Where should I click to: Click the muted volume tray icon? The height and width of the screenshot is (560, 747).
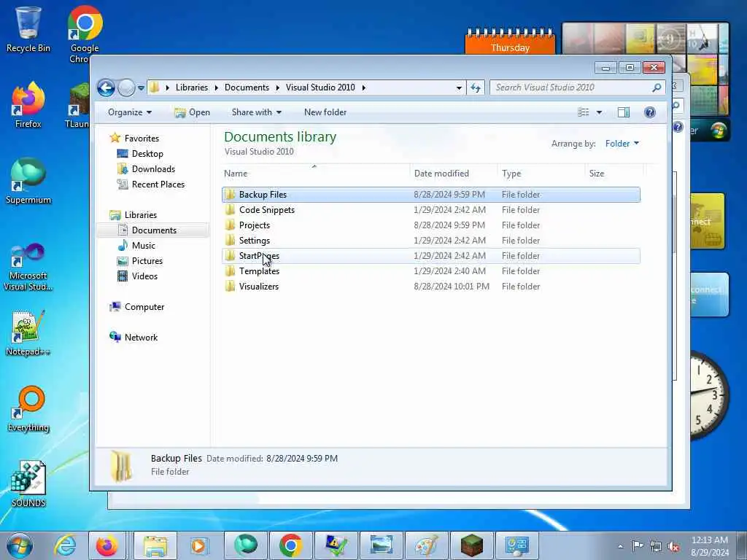tap(673, 547)
